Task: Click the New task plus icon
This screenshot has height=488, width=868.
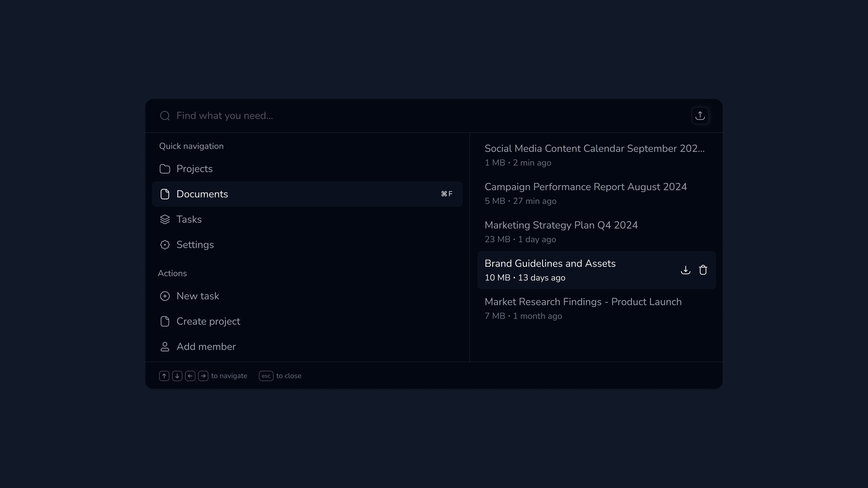Action: tap(165, 296)
